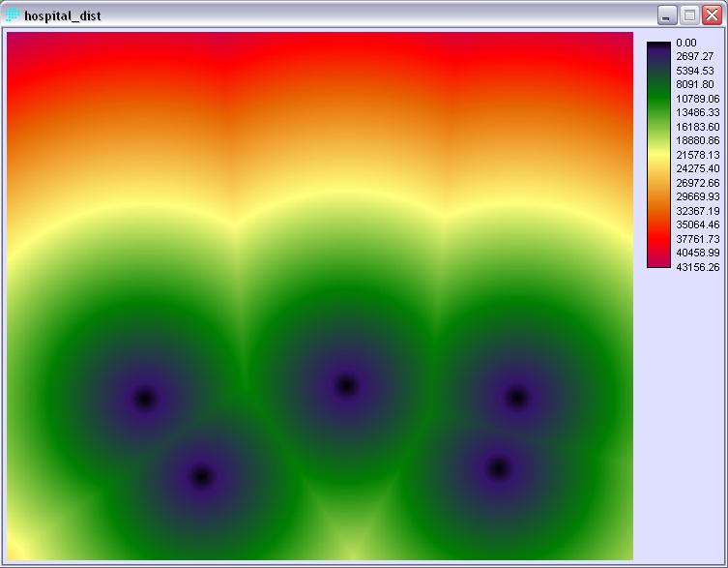Click the 43156.26 legend label

coord(697,267)
